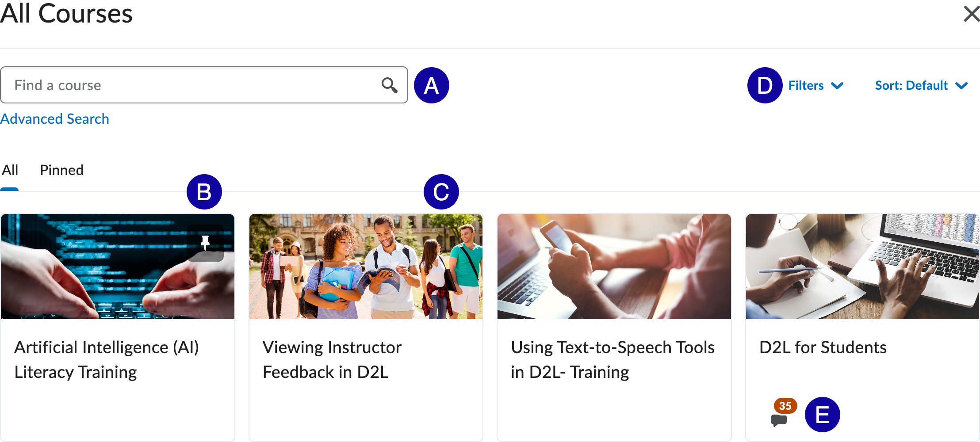Open D2L for Students discussion notifications icon

[x=778, y=420]
